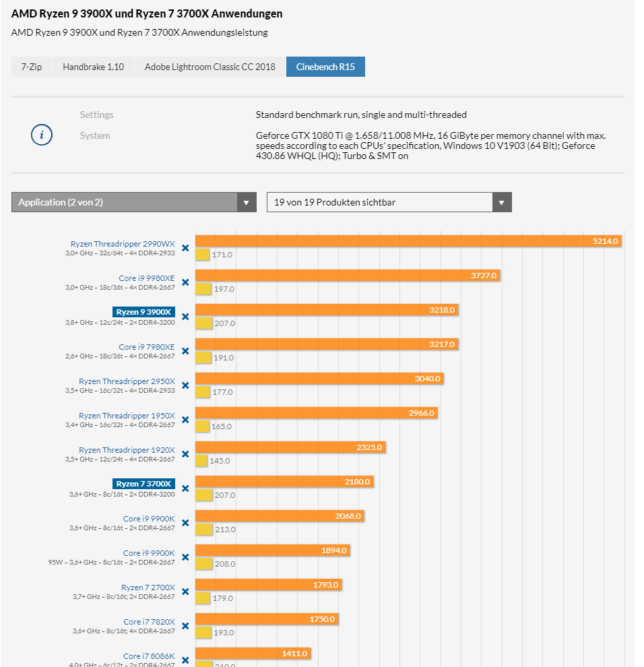This screenshot has height=667, width=644.
Task: Click the Core i7 8086K link
Action: click(149, 656)
